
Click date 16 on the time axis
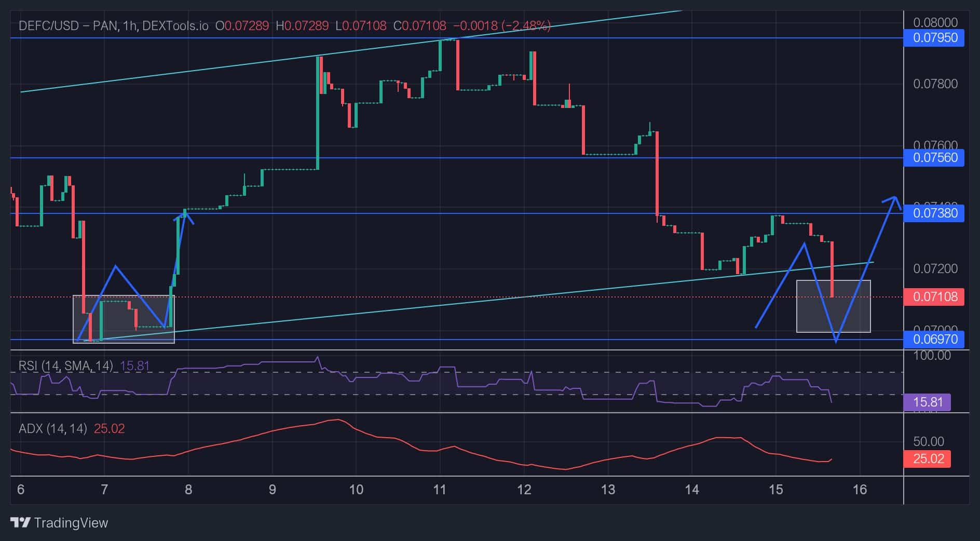click(x=860, y=490)
